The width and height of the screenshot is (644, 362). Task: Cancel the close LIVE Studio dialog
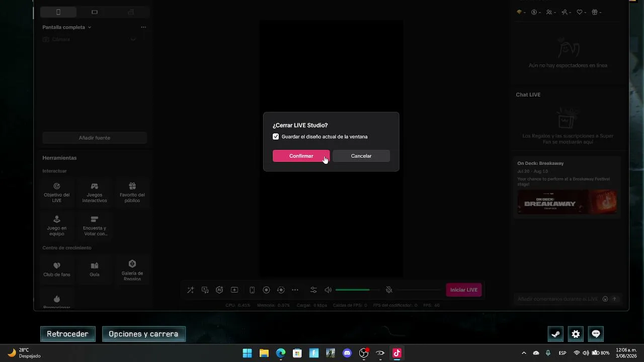361,156
